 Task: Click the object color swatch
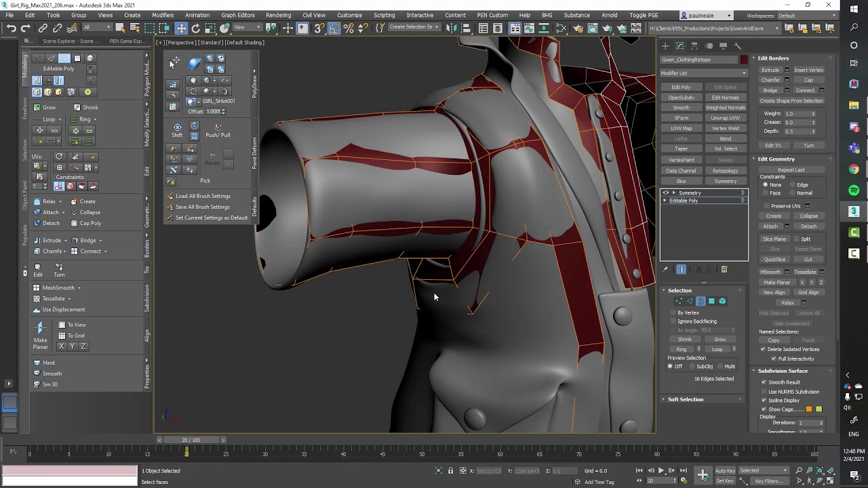(x=744, y=60)
